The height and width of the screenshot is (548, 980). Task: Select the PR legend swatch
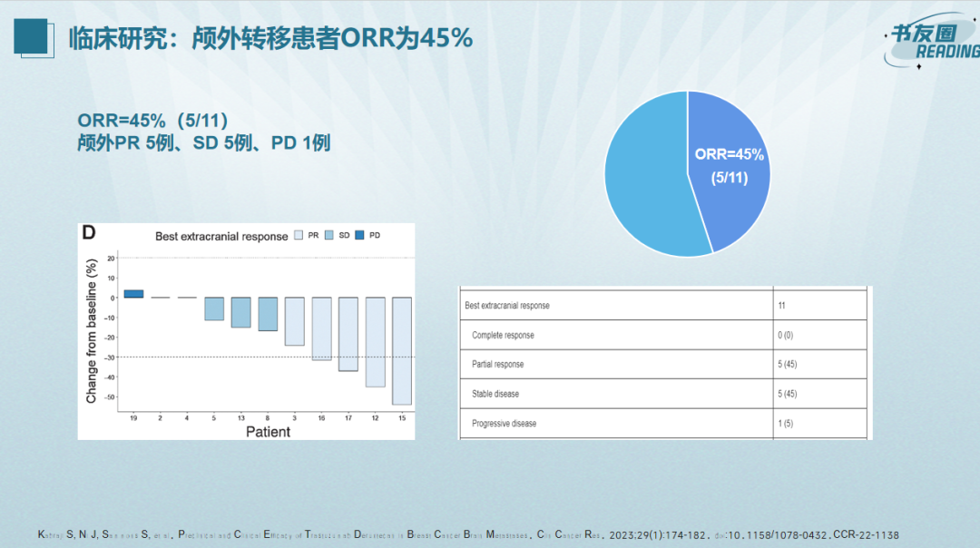[299, 236]
